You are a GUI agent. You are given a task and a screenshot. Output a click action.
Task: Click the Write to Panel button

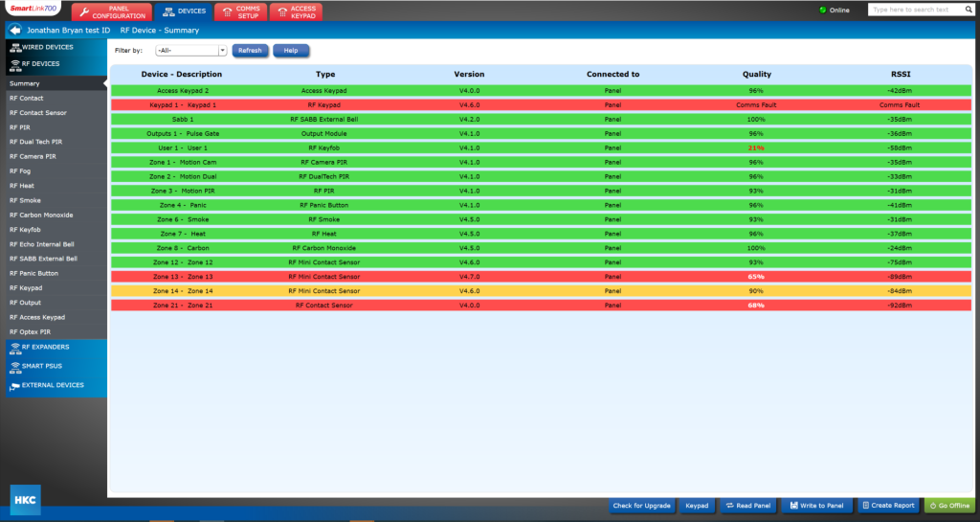816,506
